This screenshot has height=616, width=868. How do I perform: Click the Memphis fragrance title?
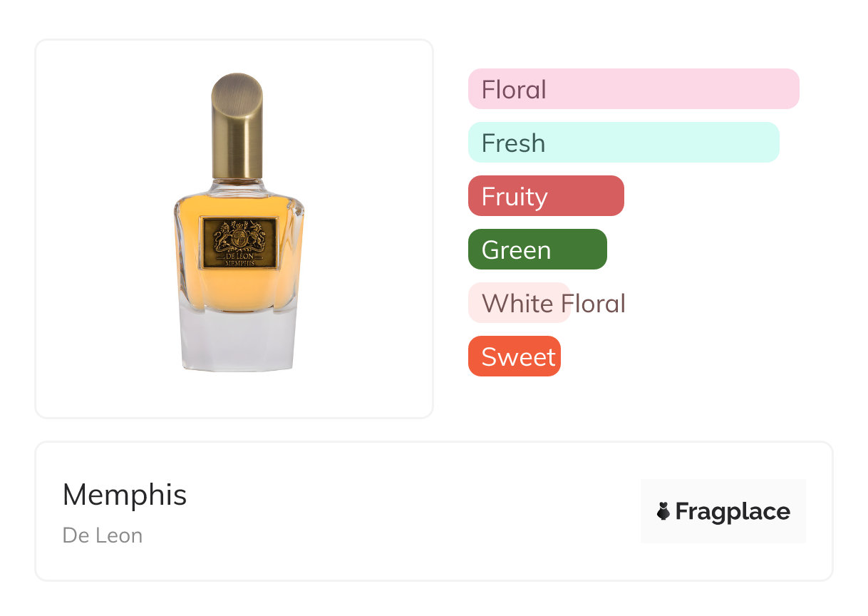coord(125,495)
